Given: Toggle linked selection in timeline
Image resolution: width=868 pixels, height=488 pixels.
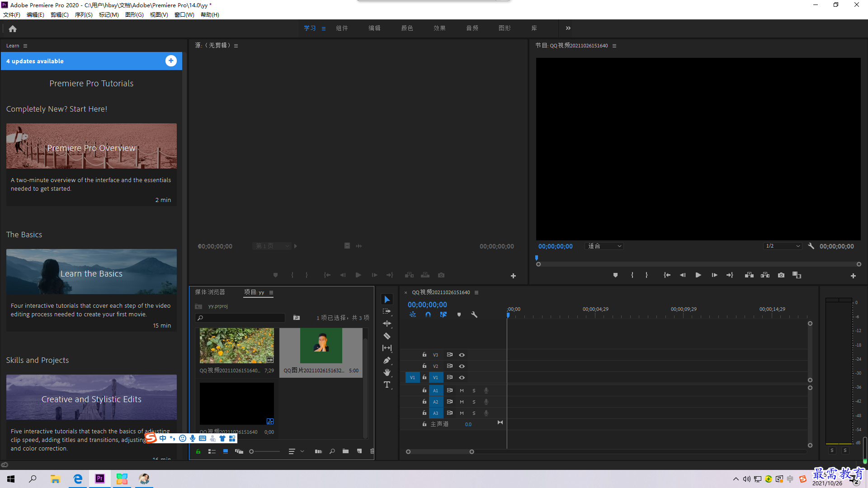Looking at the screenshot, I should coord(443,314).
